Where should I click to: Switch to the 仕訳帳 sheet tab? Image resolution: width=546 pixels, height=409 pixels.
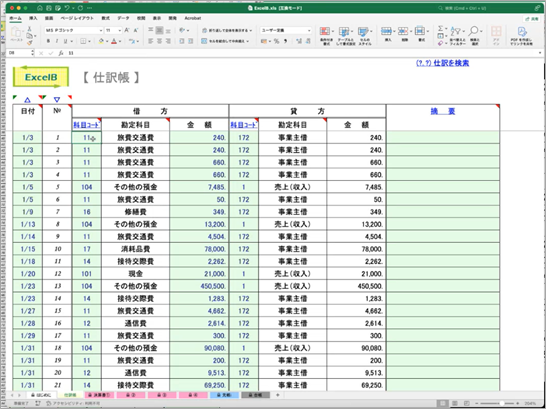[70, 395]
